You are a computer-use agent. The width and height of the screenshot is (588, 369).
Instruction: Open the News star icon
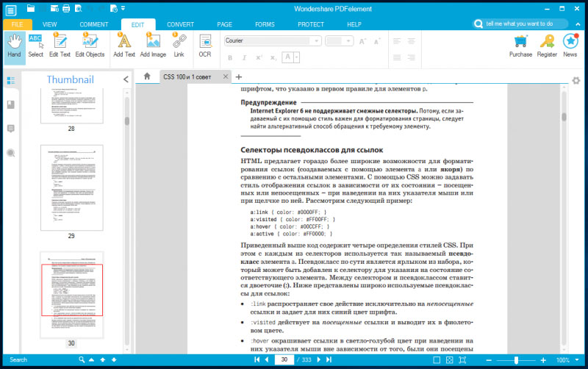[x=570, y=46]
